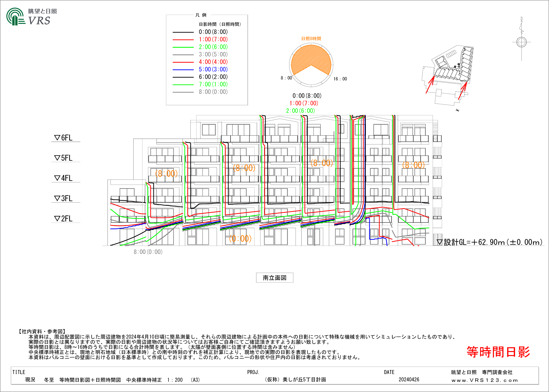Click the orange (0:00) label on ground floor
The image size is (549, 392).
240,239
